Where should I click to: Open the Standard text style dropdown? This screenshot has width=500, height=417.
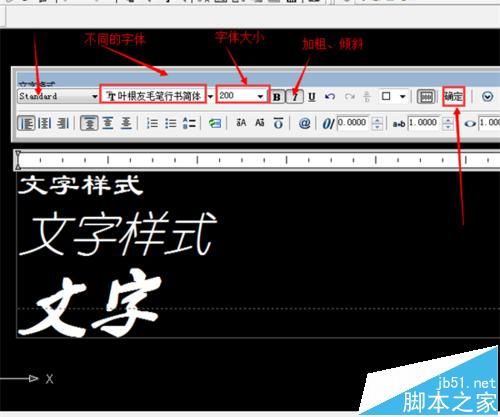pyautogui.click(x=58, y=96)
